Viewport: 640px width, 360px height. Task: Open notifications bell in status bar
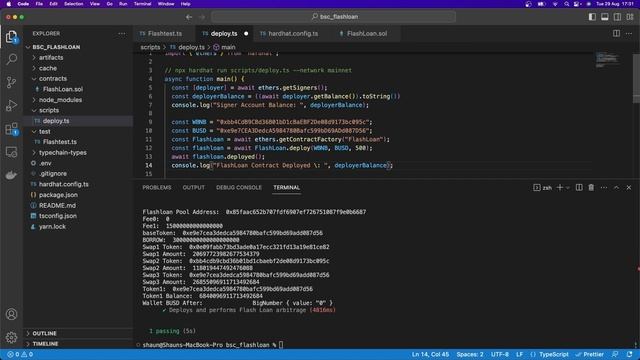tap(629, 354)
